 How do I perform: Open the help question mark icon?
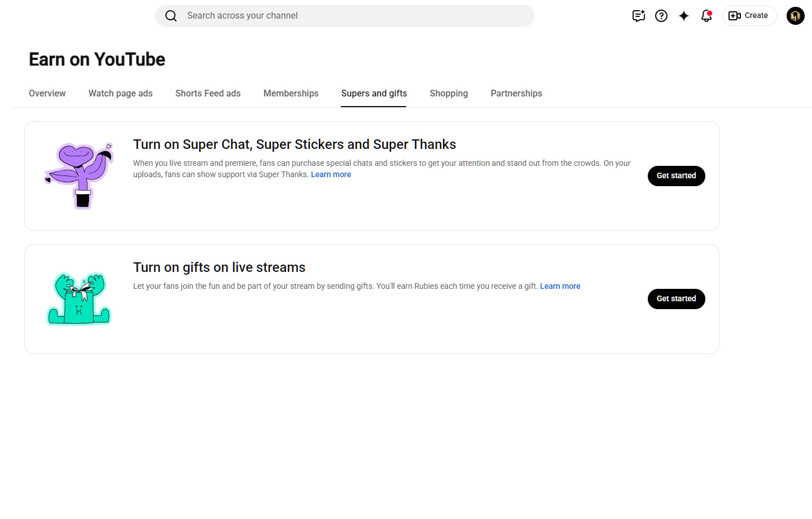[661, 16]
